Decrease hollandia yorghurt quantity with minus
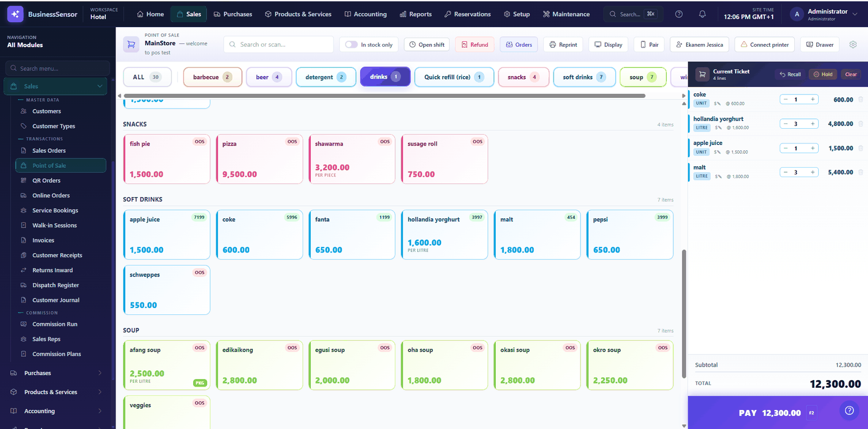Image resolution: width=868 pixels, height=429 pixels. pyautogui.click(x=786, y=124)
